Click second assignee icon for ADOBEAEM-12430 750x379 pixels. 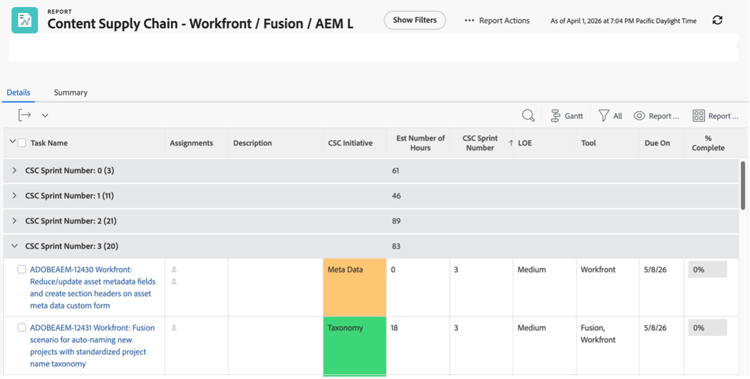174,282
